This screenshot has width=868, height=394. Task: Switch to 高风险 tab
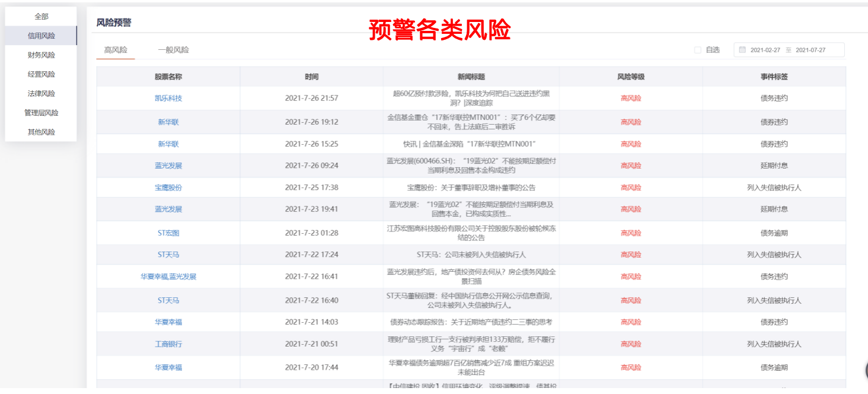116,50
